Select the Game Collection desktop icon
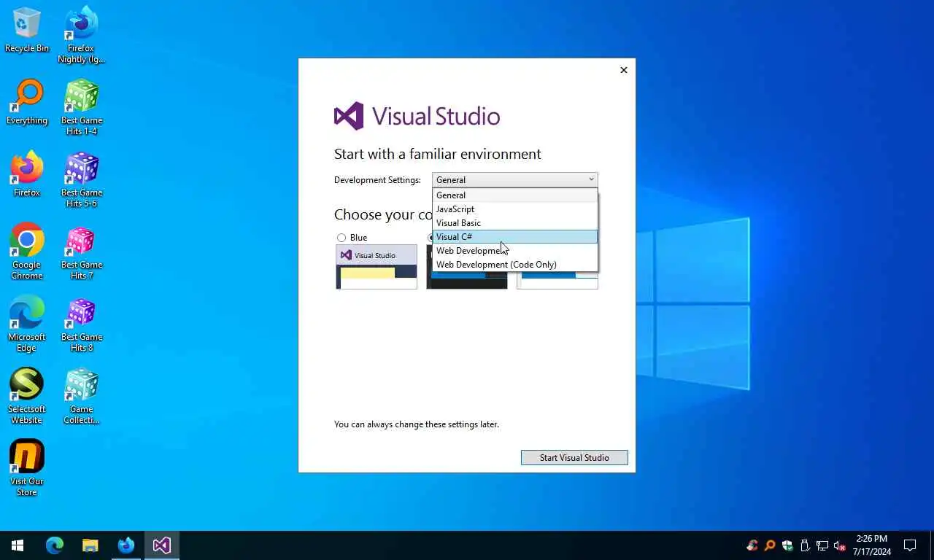This screenshot has height=560, width=934. [x=82, y=396]
